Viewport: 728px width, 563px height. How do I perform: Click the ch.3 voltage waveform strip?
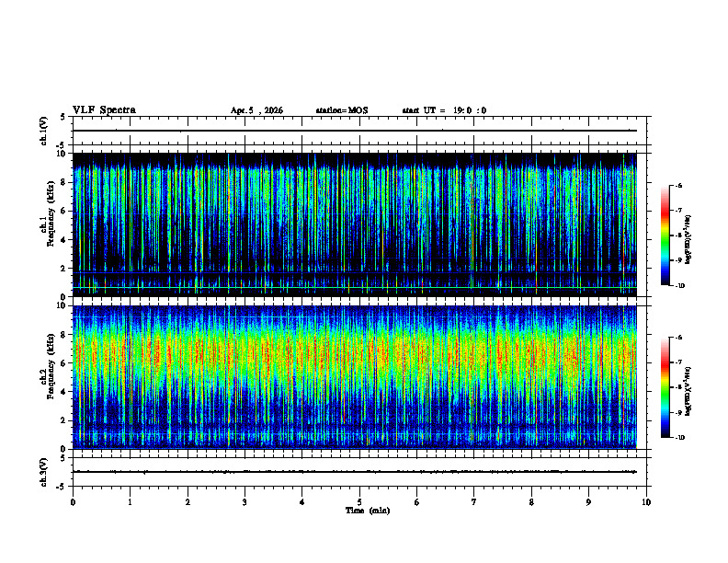click(359, 472)
